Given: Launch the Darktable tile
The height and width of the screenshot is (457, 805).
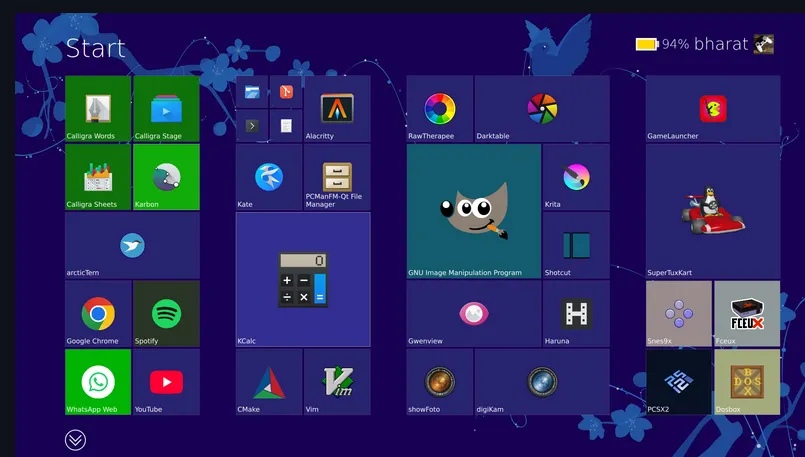Looking at the screenshot, I should pyautogui.click(x=542, y=108).
